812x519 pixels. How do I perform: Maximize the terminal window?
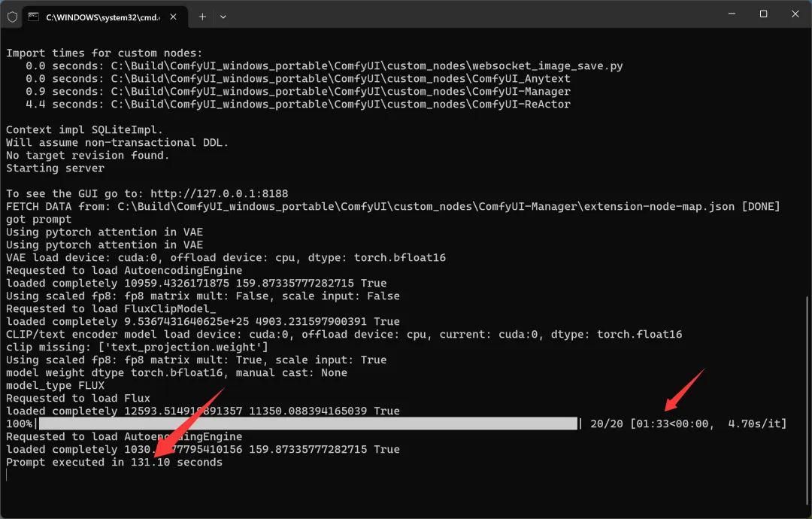pos(762,14)
